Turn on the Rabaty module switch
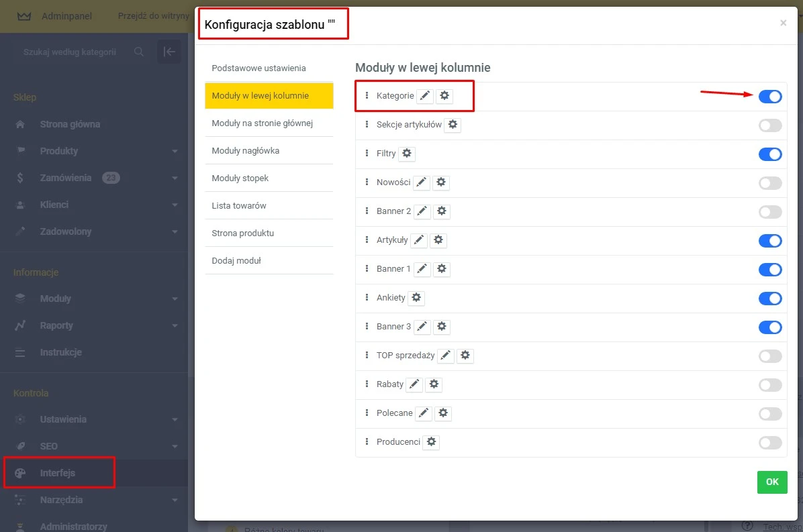This screenshot has width=803, height=532. [x=770, y=385]
